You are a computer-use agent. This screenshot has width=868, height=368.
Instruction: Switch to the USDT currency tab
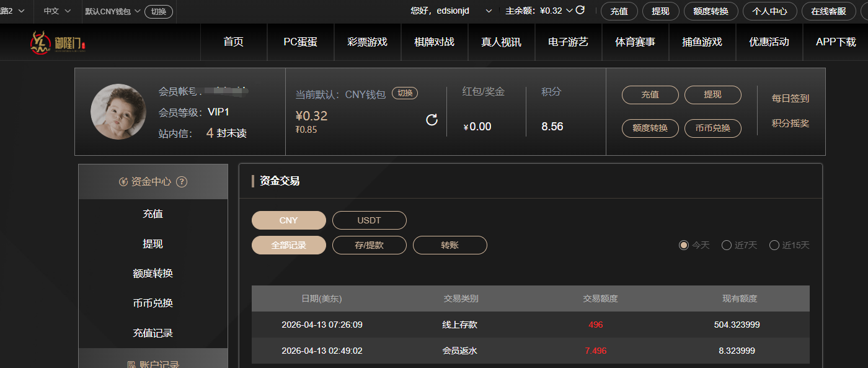[370, 220]
